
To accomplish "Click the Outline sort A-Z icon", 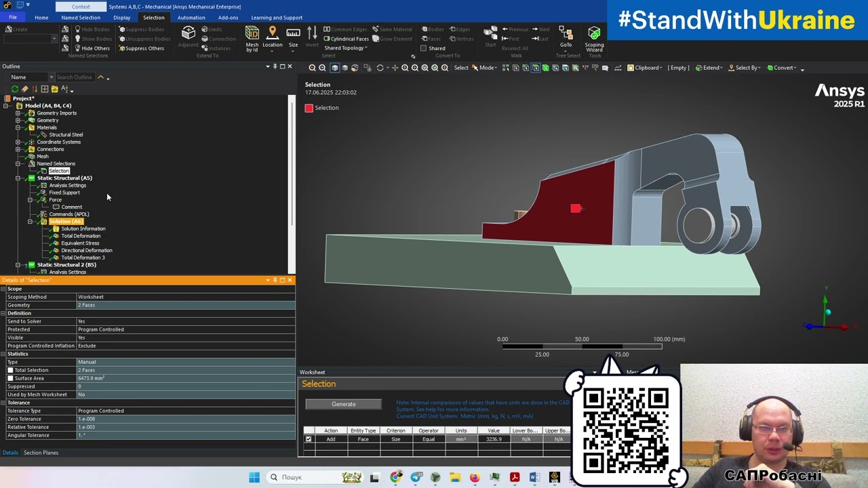I will coord(65,89).
